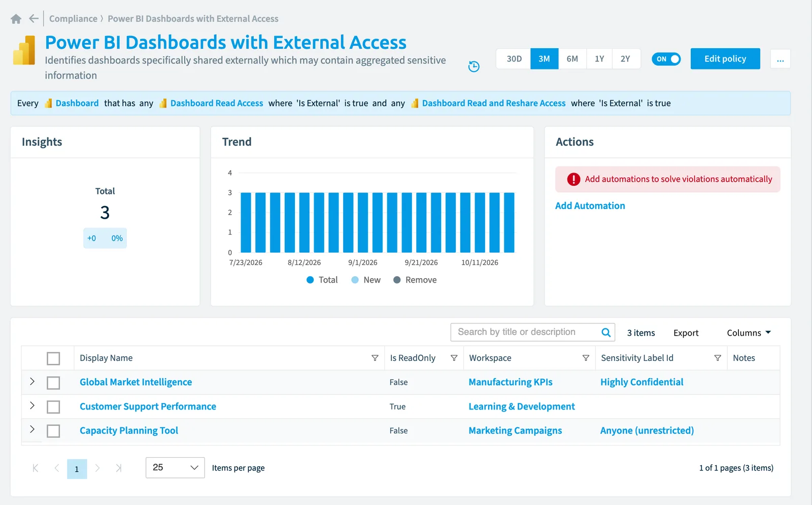Turn off the policy ON switch
This screenshot has height=505, width=812.
666,59
